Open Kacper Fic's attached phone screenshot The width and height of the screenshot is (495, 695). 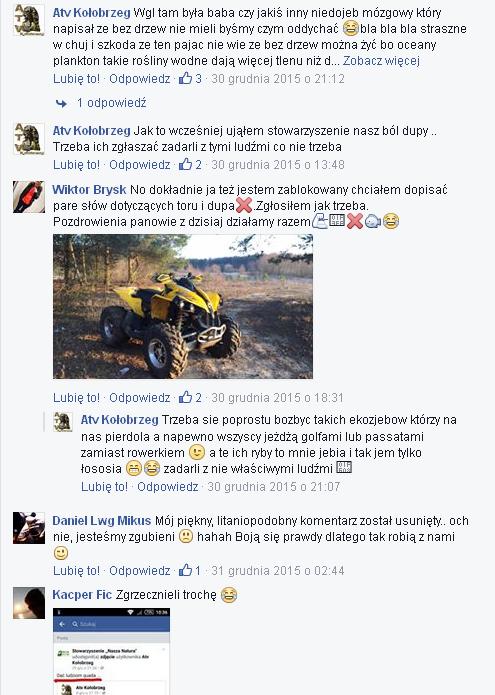(111, 651)
